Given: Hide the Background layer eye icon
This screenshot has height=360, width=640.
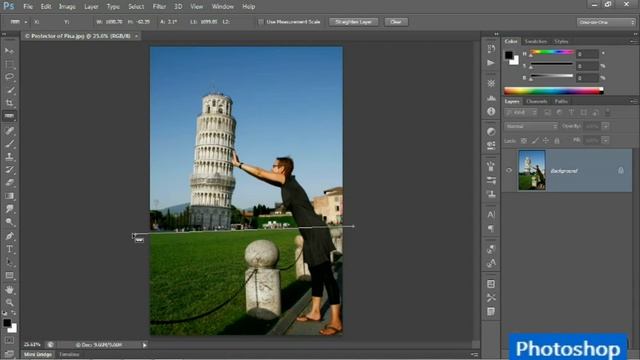Looking at the screenshot, I should click(509, 171).
